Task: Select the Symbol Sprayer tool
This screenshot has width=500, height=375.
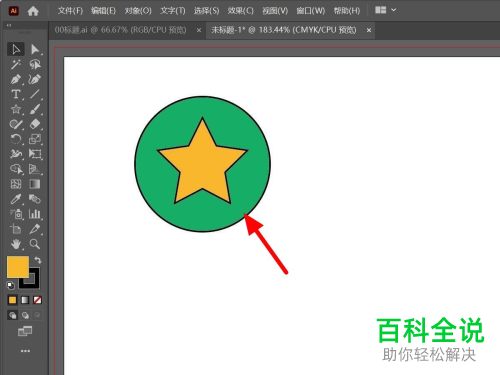Action: coord(16,214)
